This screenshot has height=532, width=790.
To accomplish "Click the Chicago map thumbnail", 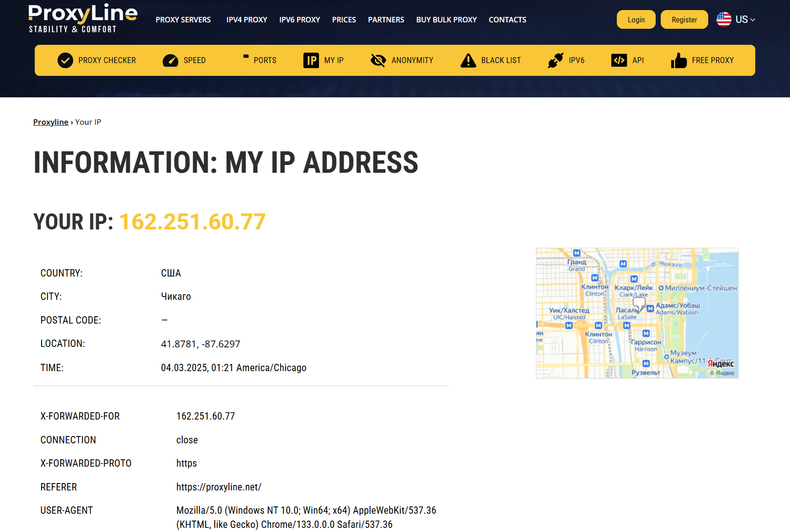I will pyautogui.click(x=637, y=313).
